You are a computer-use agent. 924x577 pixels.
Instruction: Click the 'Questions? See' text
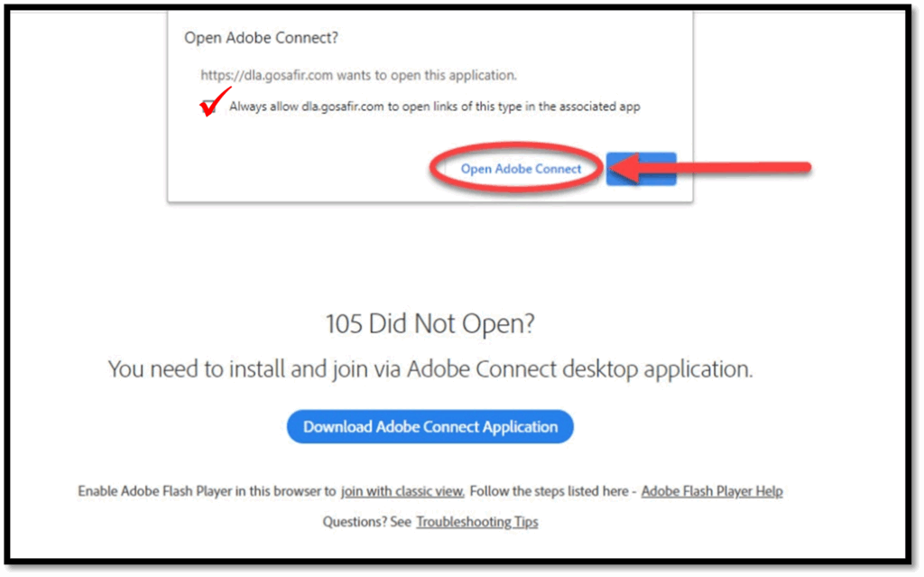pos(366,522)
